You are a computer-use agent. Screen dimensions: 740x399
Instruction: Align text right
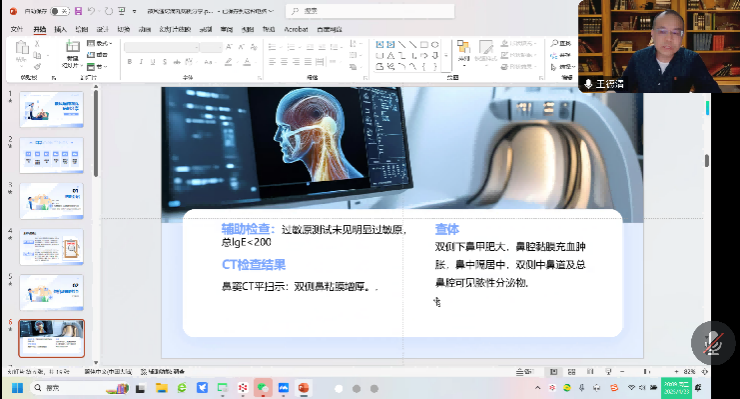pyautogui.click(x=296, y=62)
